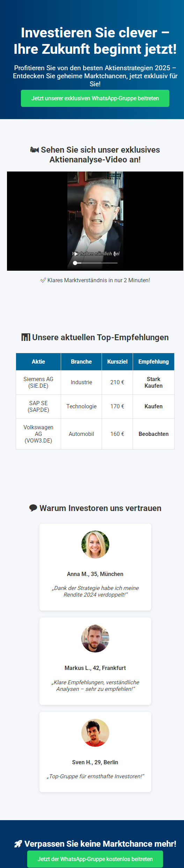Select the 'Aktie' table column header

click(x=38, y=362)
